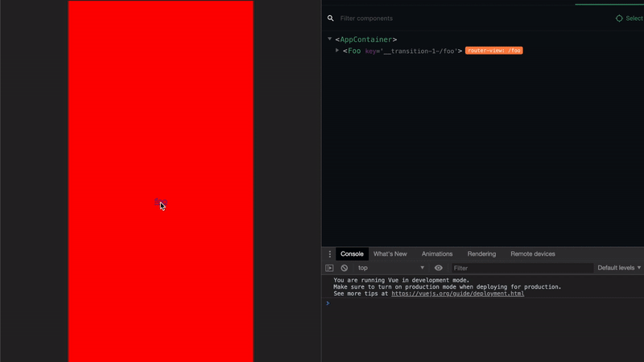Select the router-view: /foo orange badge
This screenshot has width=644, height=362.
coord(493,51)
